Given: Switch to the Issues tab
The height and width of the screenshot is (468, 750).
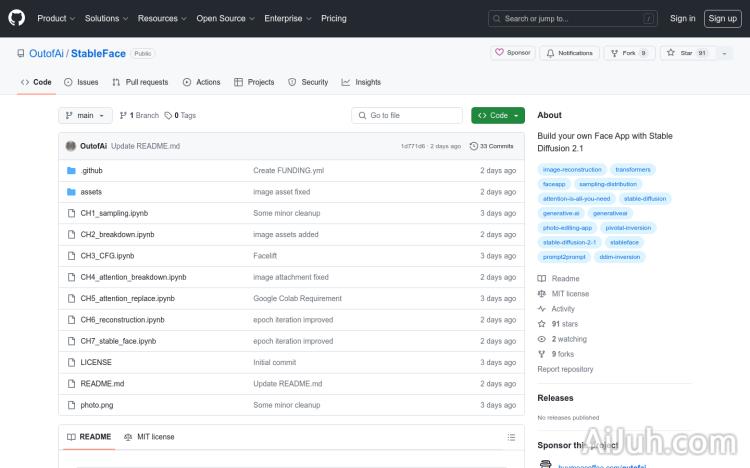Looking at the screenshot, I should point(81,82).
